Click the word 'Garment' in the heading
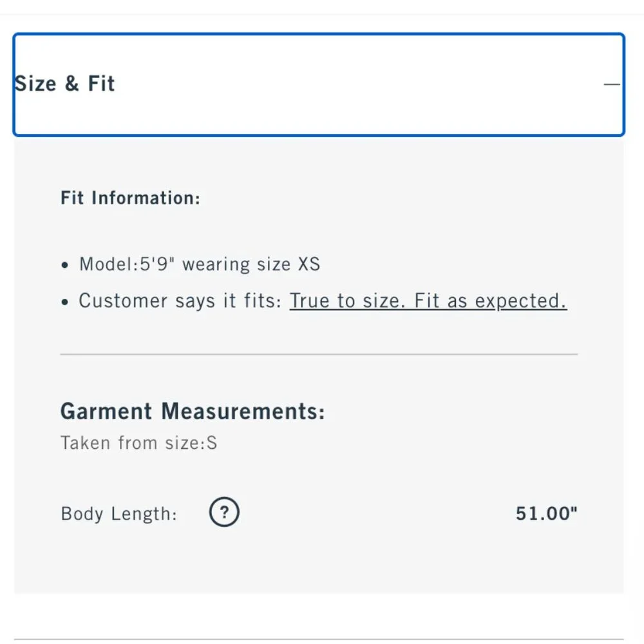Image resolution: width=644 pixels, height=644 pixels. 106,411
